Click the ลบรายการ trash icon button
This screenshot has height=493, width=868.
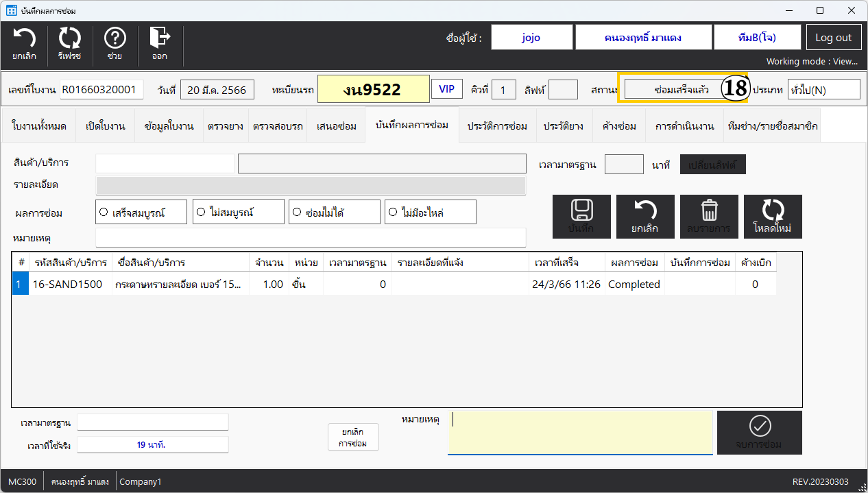pyautogui.click(x=709, y=217)
